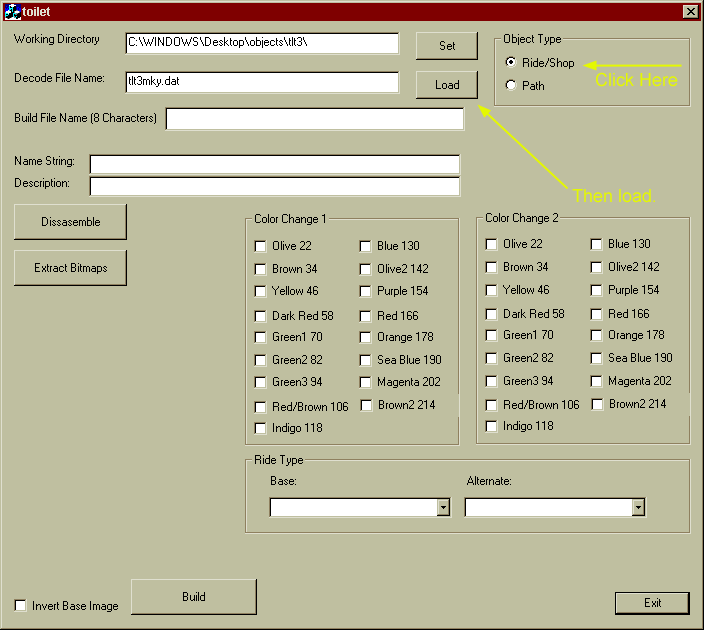
Task: Check Red/Brown 106 in Color Change 1
Action: [x=260, y=407]
